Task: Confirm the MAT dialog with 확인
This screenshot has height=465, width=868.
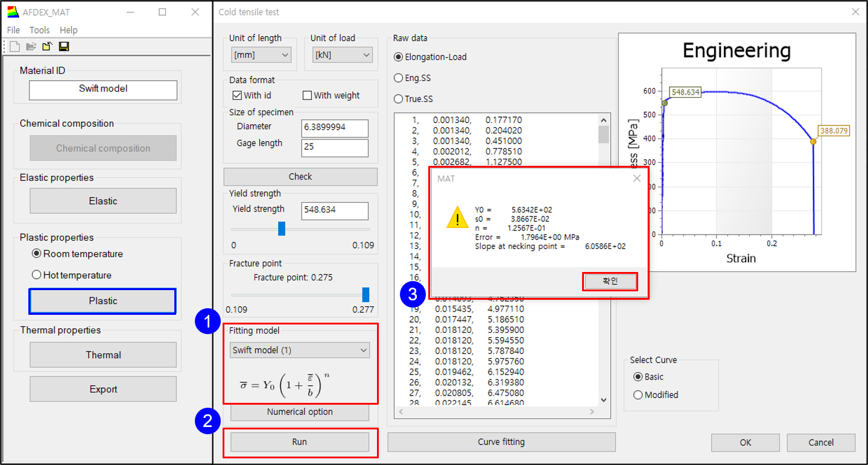Action: (610, 282)
